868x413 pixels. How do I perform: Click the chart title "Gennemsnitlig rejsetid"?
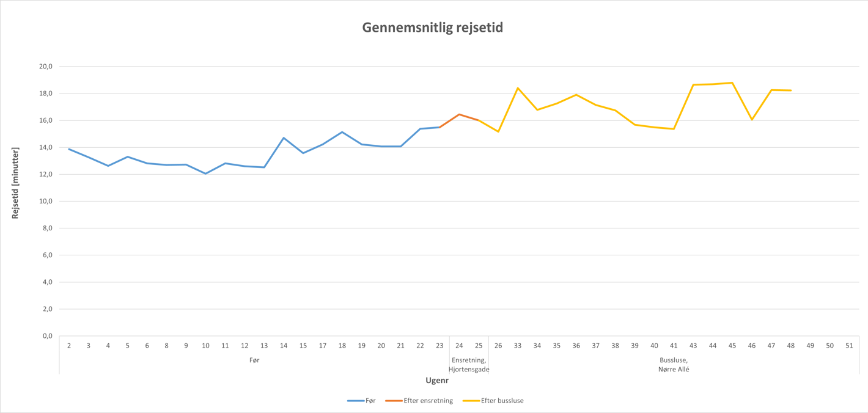pyautogui.click(x=432, y=27)
